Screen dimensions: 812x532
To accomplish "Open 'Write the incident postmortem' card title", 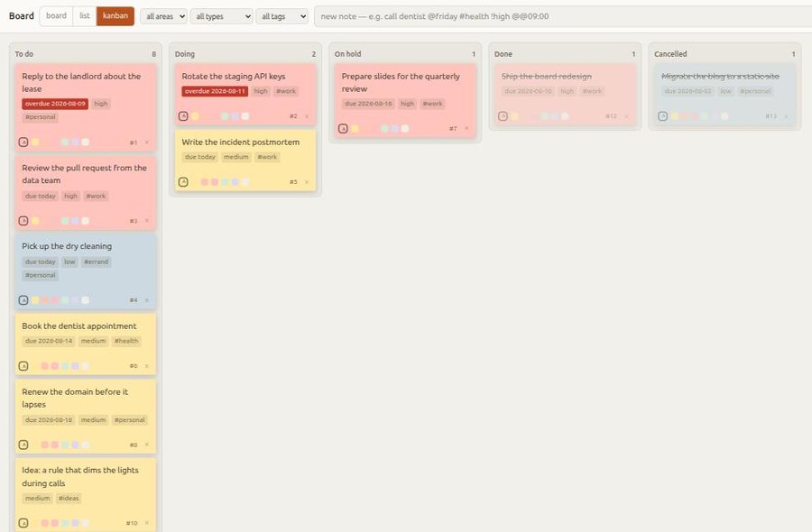I will [240, 142].
